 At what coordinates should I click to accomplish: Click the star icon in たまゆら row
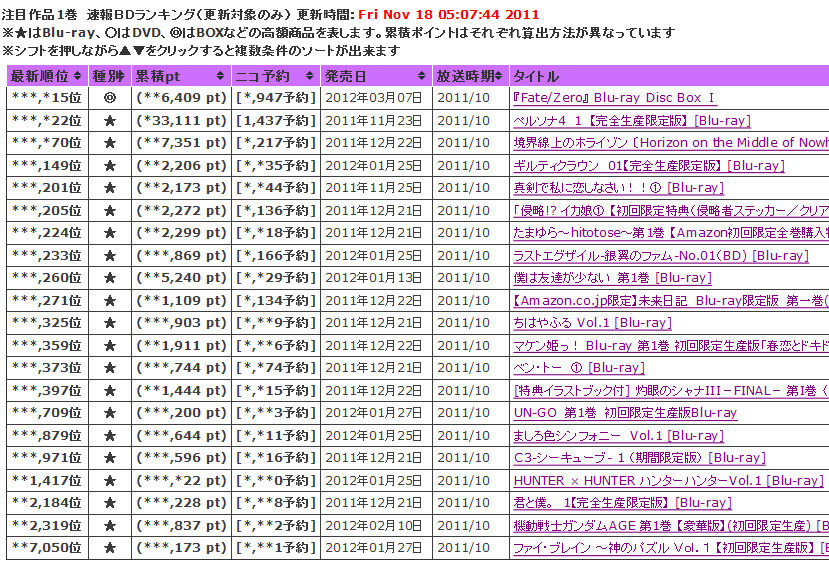click(110, 233)
